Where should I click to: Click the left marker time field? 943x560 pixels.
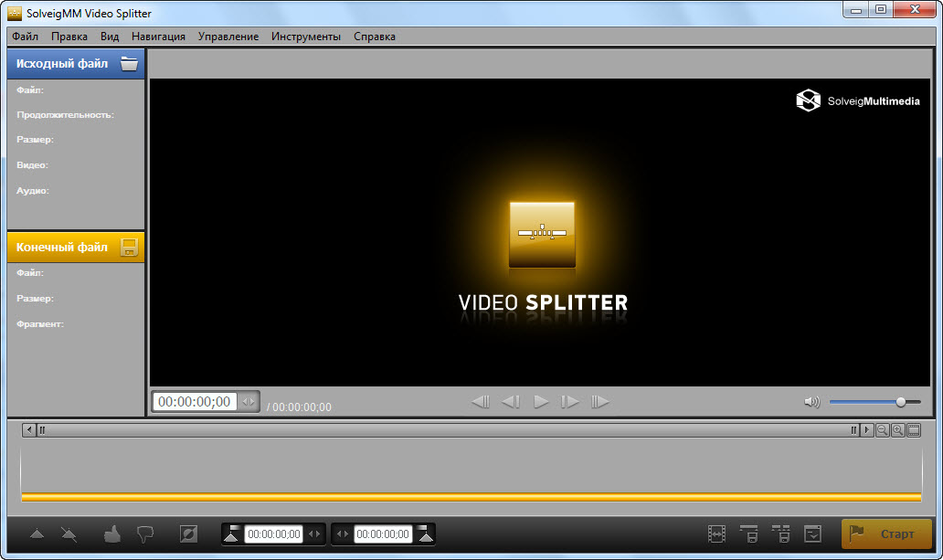pos(273,534)
